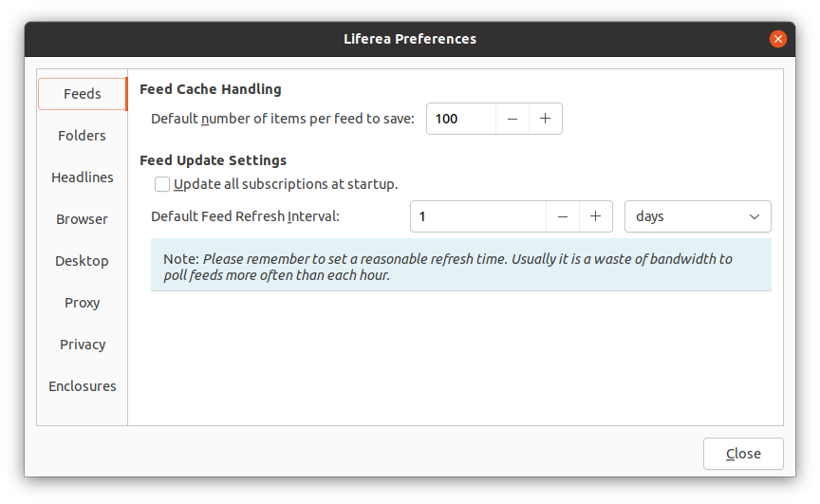Focus the Default Feed Refresh Interval field
This screenshot has width=820, height=504.
point(477,216)
